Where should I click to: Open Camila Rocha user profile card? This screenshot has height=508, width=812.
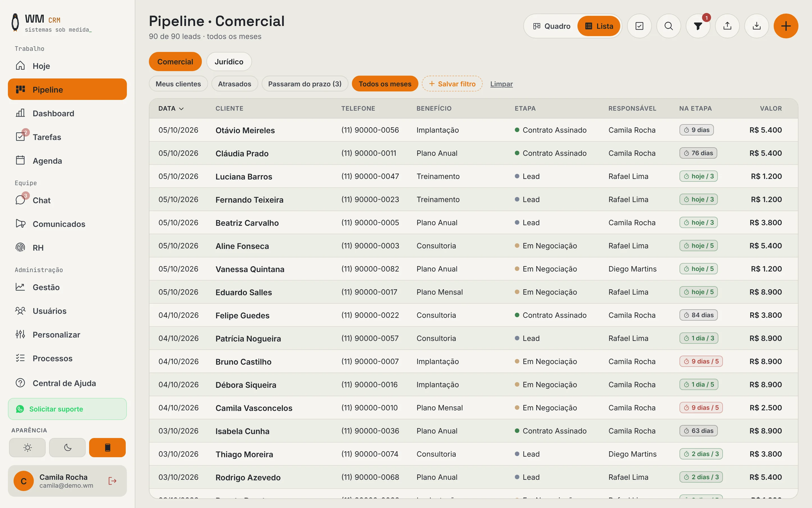pos(67,481)
